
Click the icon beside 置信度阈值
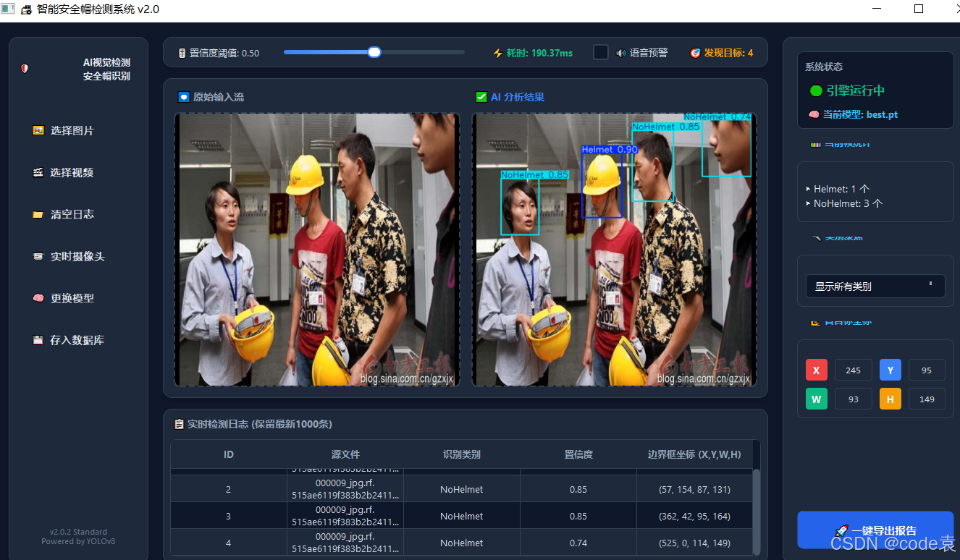coord(182,53)
